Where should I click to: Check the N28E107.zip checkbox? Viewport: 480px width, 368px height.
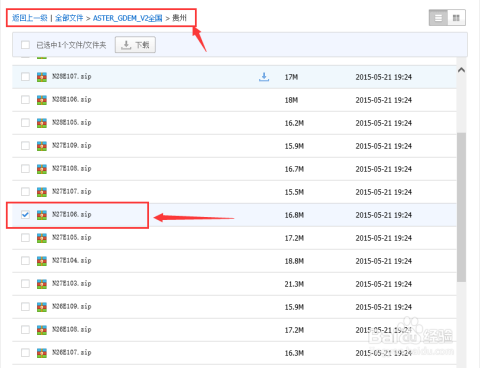(25, 77)
